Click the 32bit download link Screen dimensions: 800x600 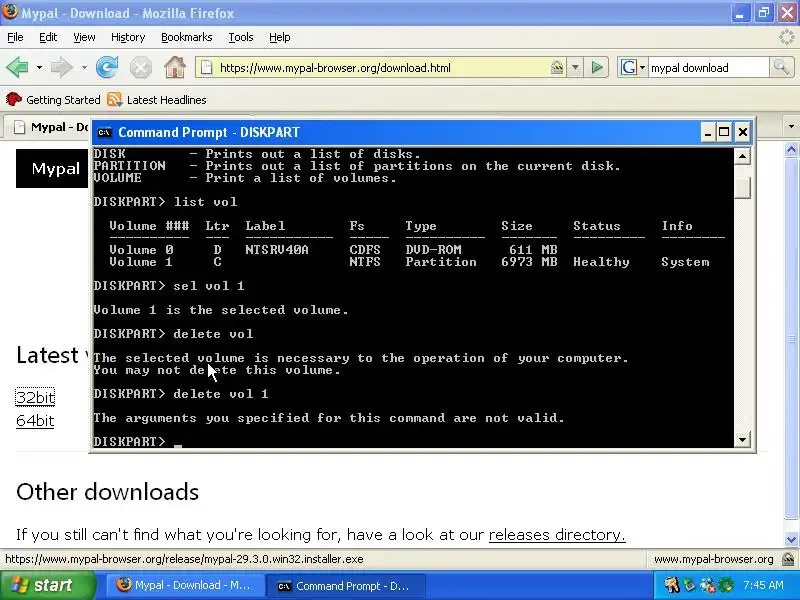click(x=35, y=397)
